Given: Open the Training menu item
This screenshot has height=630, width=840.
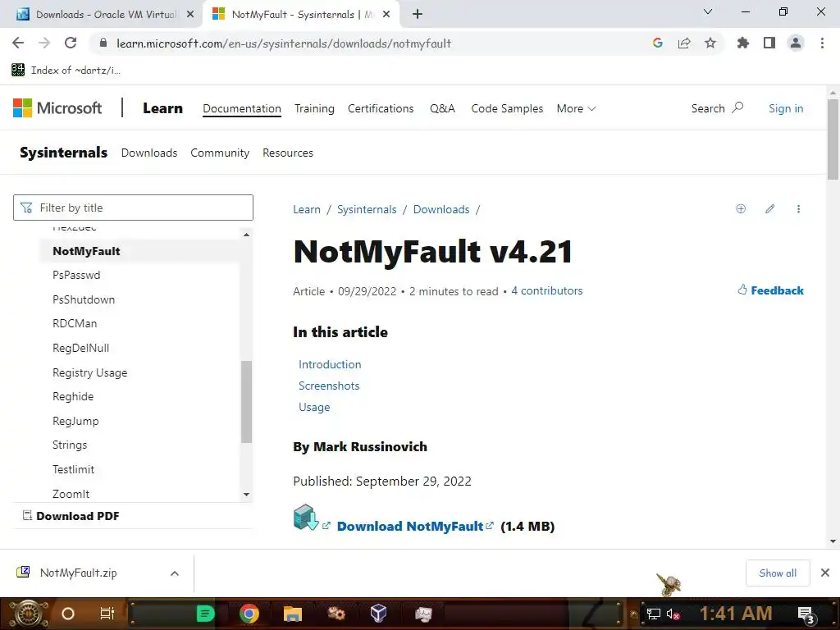Looking at the screenshot, I should coord(314,108).
